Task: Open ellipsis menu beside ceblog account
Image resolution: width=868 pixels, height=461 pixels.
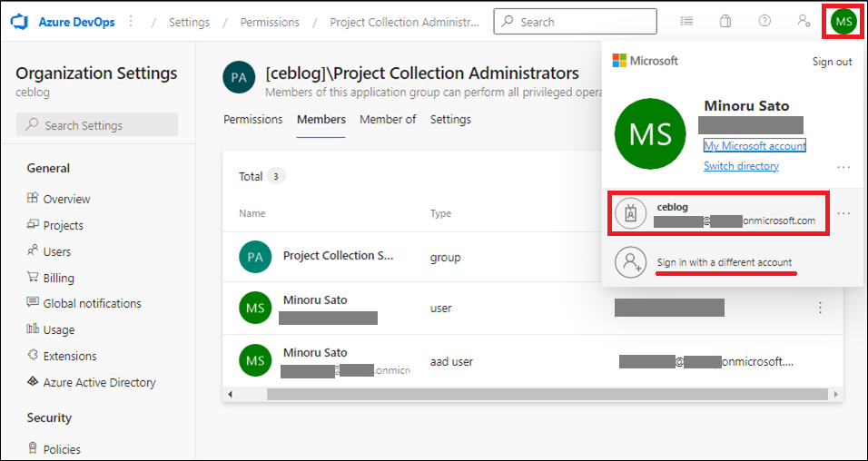Action: pyautogui.click(x=843, y=213)
